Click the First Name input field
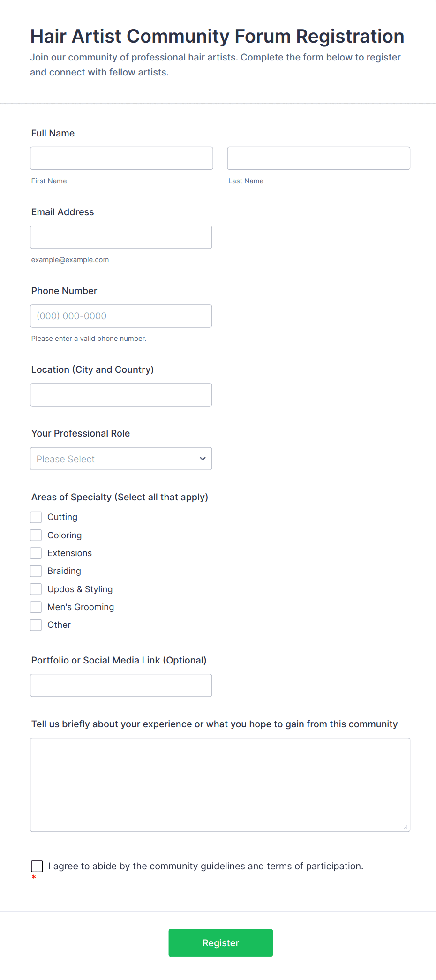The height and width of the screenshot is (980, 436). pos(121,158)
